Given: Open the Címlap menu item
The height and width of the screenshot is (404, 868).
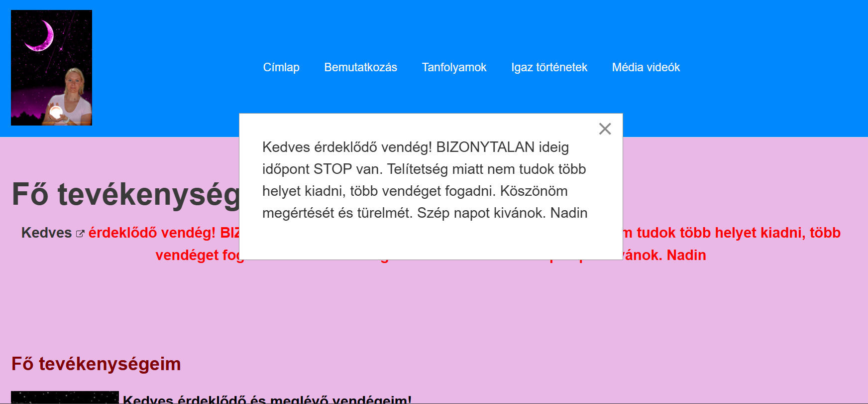Looking at the screenshot, I should 281,67.
